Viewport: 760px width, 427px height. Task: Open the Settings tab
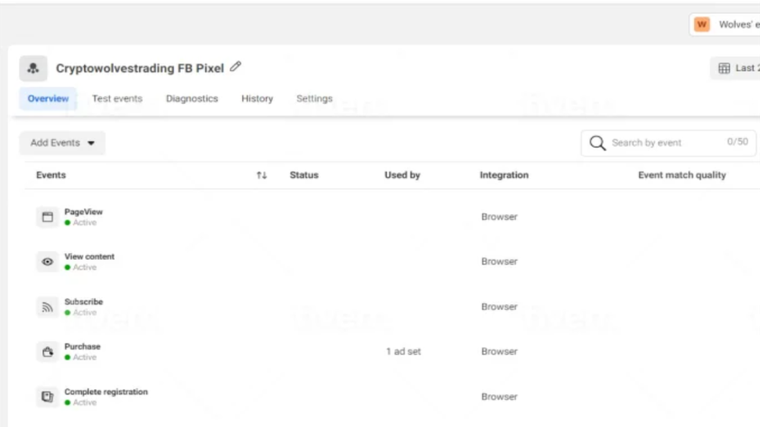pyautogui.click(x=314, y=99)
